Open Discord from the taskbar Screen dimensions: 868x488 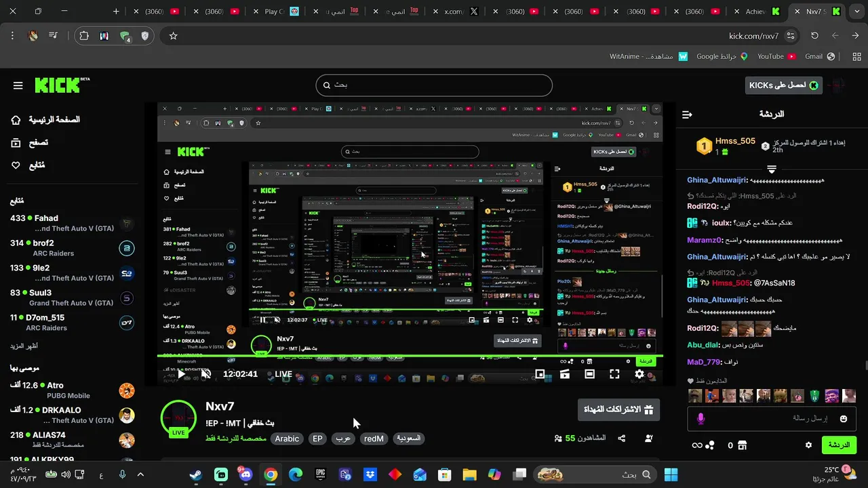[245, 474]
